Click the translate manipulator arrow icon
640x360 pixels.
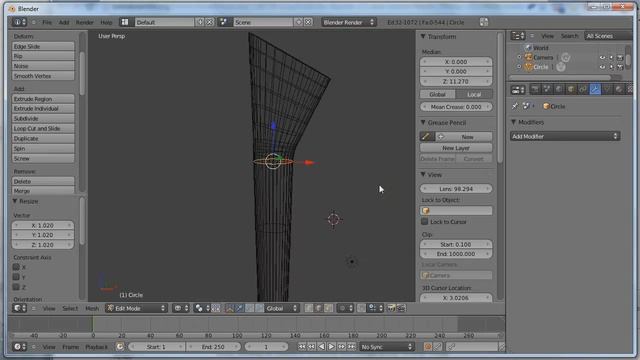tap(240, 308)
